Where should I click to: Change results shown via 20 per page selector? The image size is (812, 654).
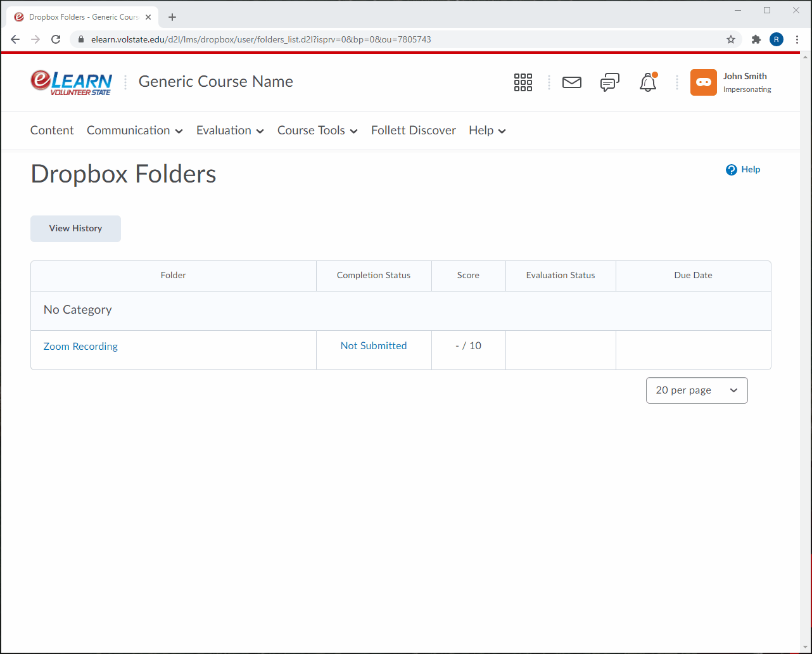point(697,390)
